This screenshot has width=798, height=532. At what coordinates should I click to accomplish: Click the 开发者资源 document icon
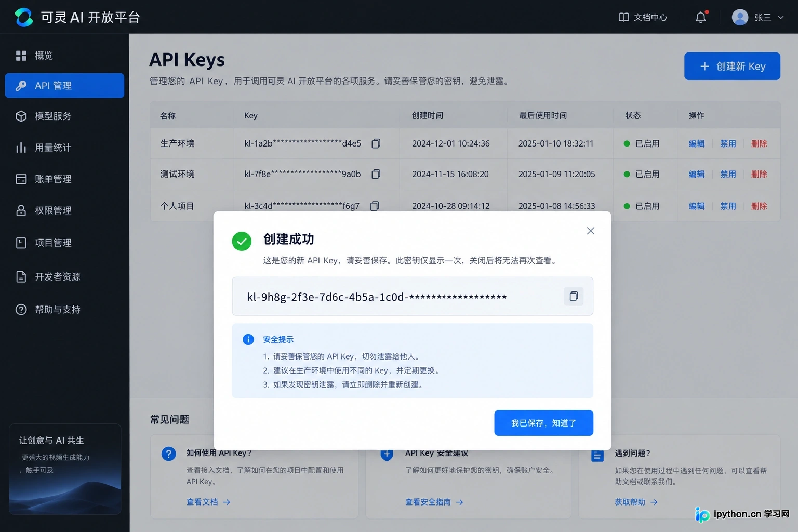pos(21,276)
